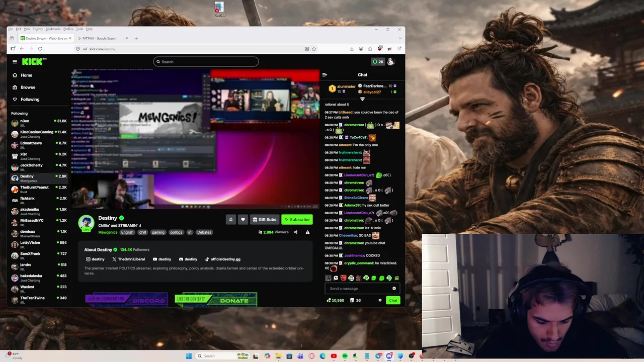The height and width of the screenshot is (362, 644).
Task: Open user profile avatar menu
Action: pos(391,61)
